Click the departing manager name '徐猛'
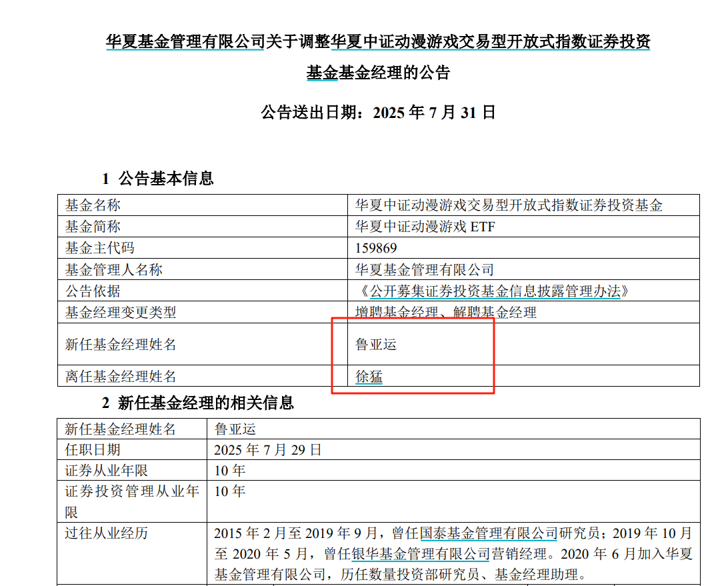Screen dimensions: 728x586 click(x=369, y=376)
